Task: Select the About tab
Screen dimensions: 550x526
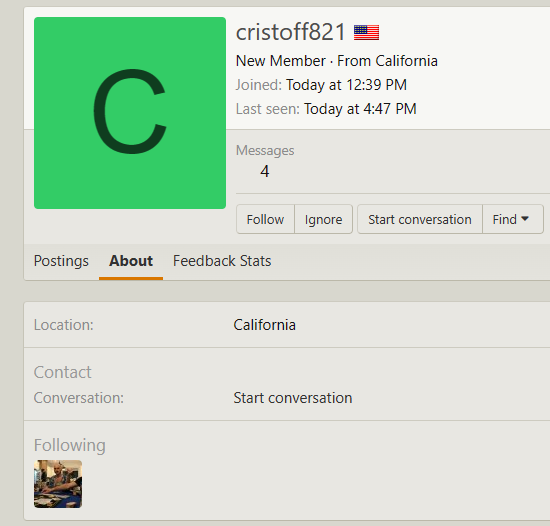Action: 131,261
